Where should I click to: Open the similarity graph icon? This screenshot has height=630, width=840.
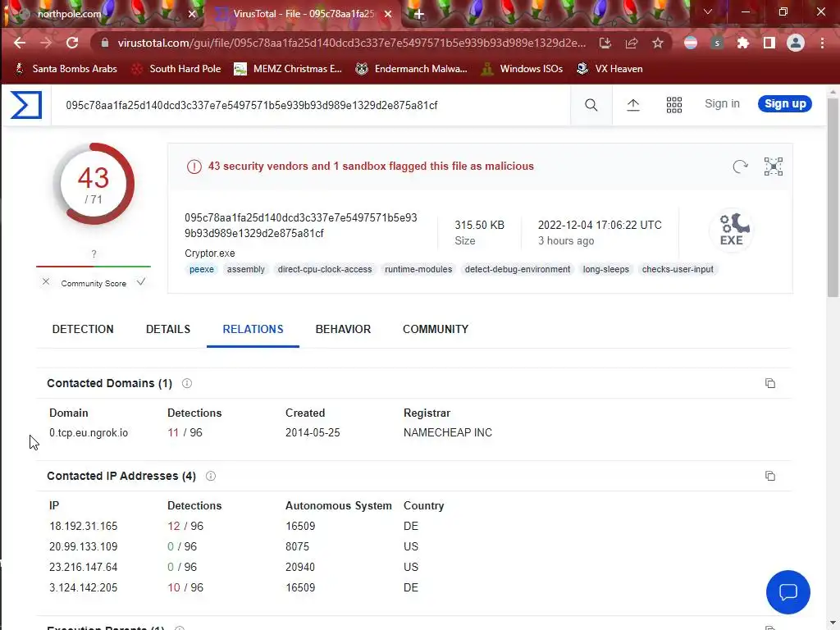tap(773, 167)
